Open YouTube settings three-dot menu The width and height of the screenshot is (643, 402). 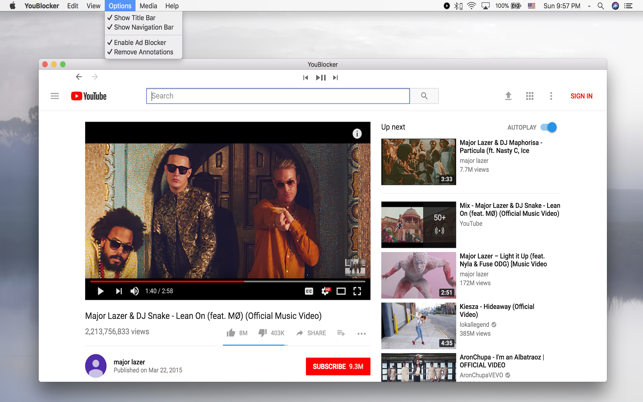pyautogui.click(x=551, y=96)
